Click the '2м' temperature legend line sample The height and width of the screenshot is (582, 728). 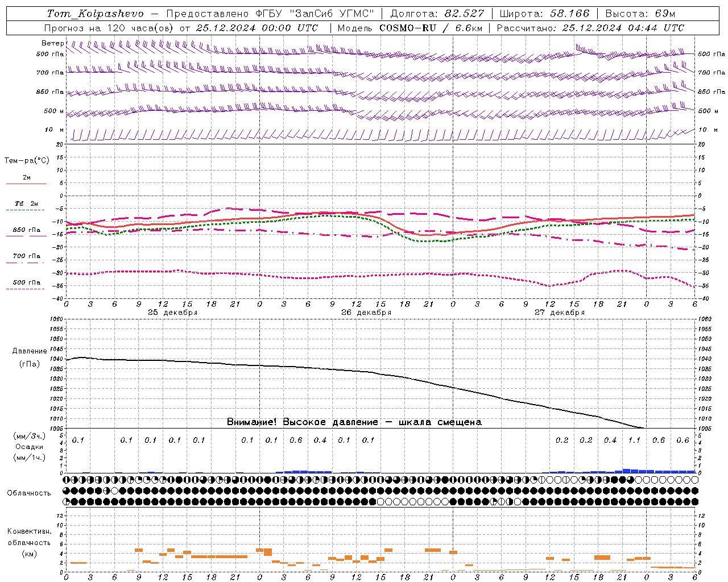coord(26,184)
